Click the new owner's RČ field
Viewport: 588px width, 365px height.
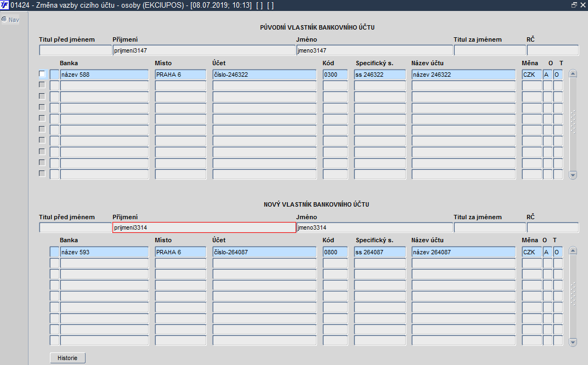(x=553, y=227)
